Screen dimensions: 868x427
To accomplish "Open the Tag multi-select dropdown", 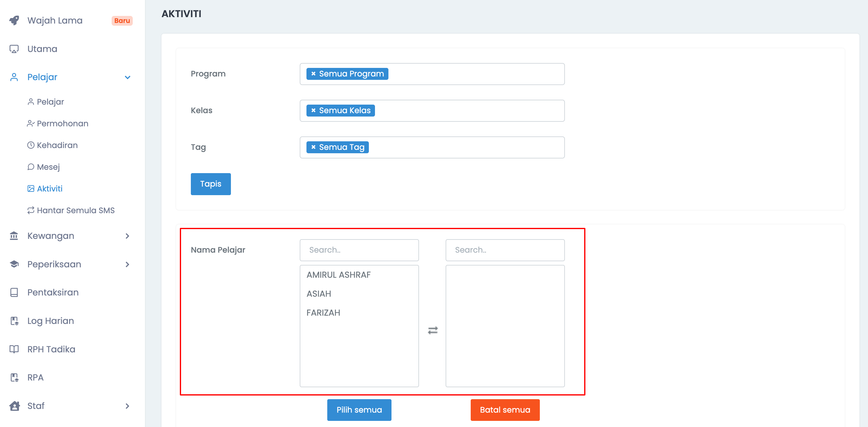I will (432, 147).
